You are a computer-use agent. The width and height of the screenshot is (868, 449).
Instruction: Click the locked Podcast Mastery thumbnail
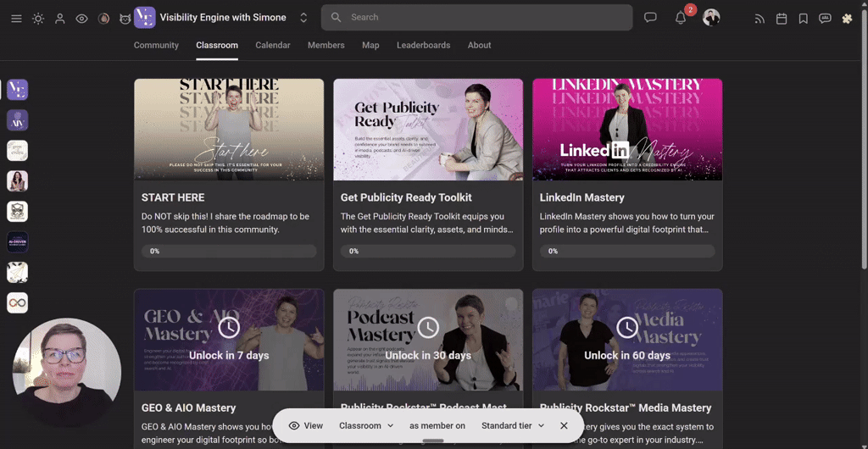428,340
